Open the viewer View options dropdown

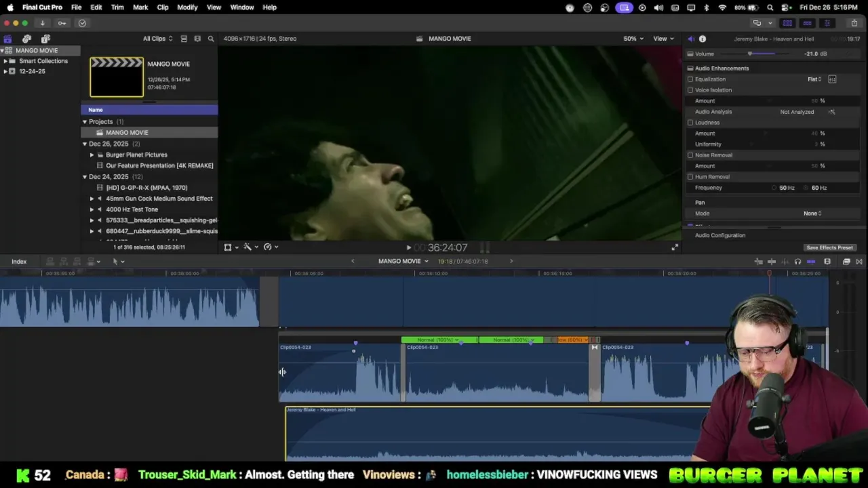(663, 39)
